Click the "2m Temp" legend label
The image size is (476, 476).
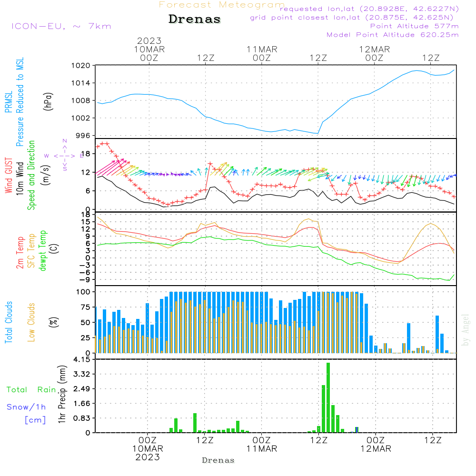pos(20,252)
